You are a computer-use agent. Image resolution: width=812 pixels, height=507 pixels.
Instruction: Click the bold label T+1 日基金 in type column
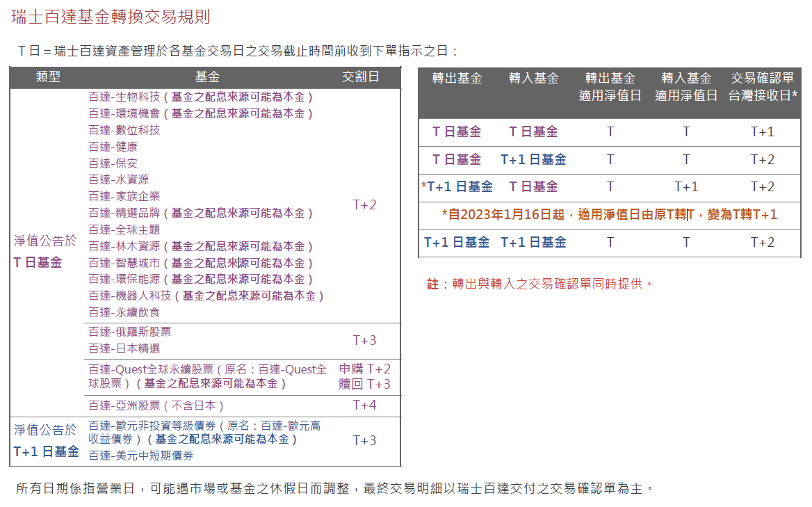tap(46, 451)
